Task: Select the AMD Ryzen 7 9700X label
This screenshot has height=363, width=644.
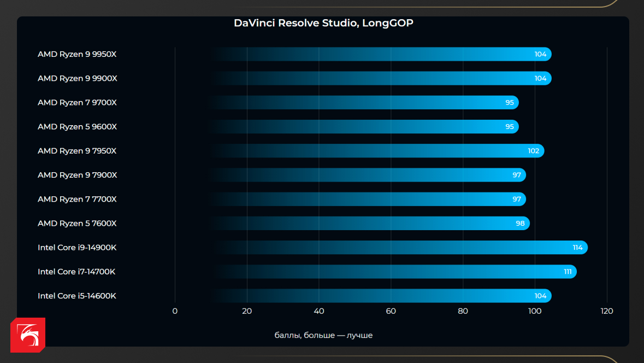Action: (77, 102)
